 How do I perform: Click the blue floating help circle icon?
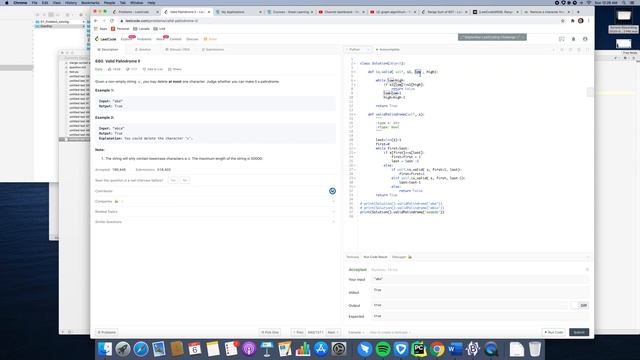point(332,191)
